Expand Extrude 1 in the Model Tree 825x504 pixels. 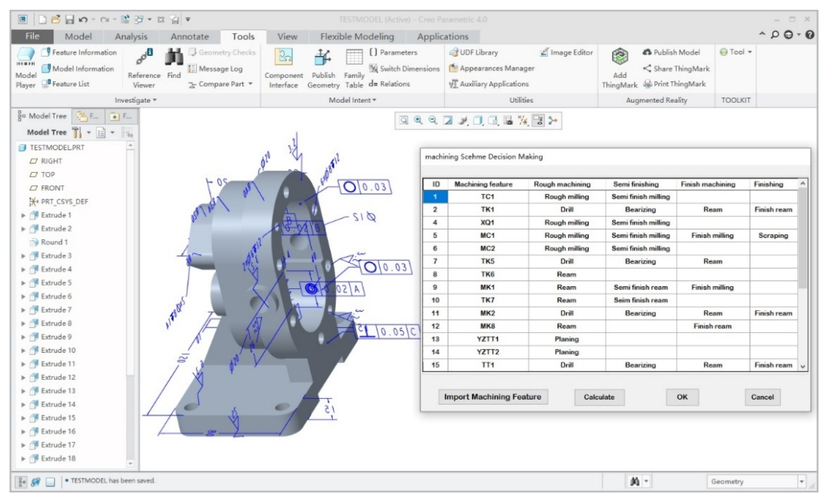(x=23, y=216)
